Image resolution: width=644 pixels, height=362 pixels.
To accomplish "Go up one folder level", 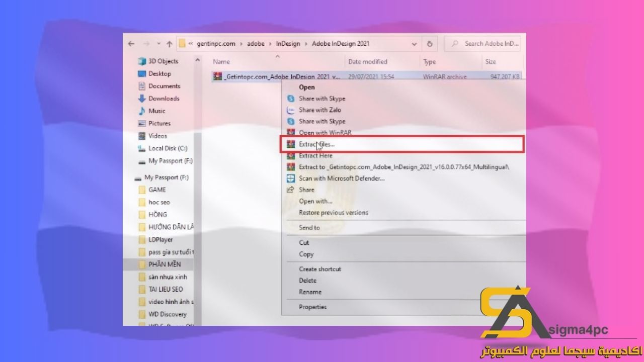I will [170, 44].
